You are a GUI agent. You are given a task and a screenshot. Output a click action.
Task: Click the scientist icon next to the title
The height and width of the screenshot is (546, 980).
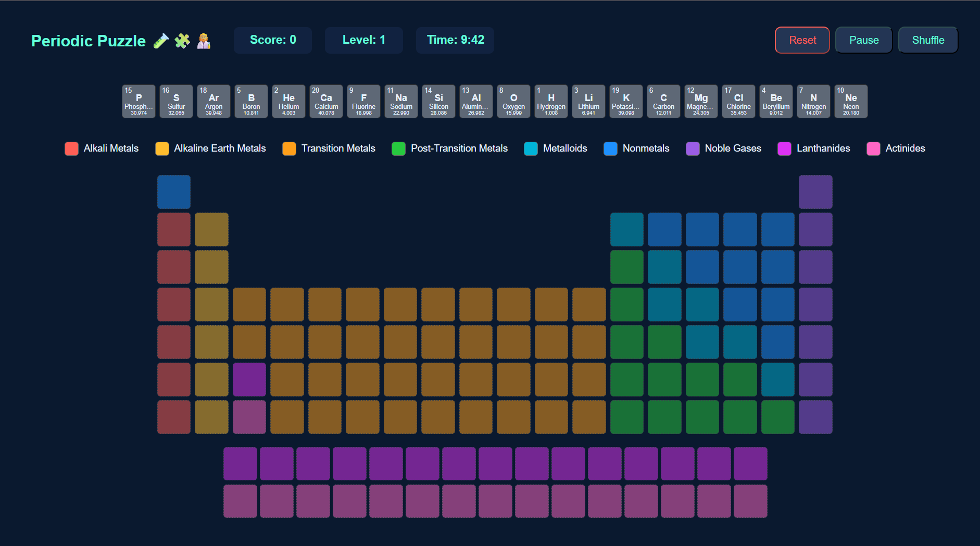[x=203, y=40]
